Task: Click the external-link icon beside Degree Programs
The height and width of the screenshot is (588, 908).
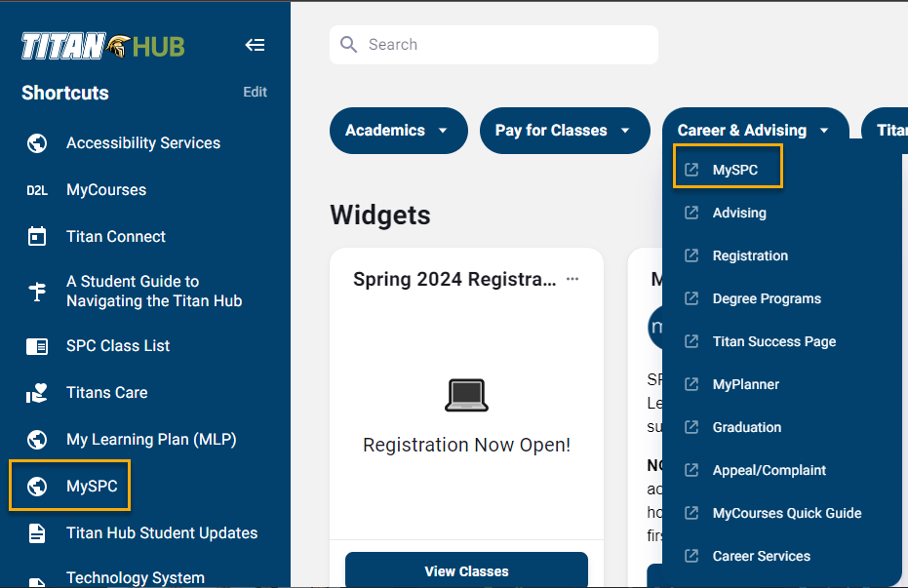Action: (691, 298)
